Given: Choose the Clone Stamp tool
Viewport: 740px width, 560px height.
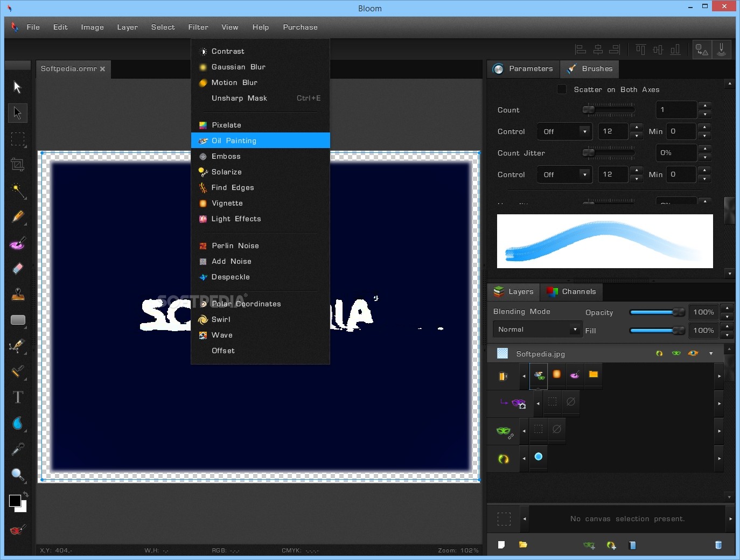Looking at the screenshot, I should (x=18, y=294).
